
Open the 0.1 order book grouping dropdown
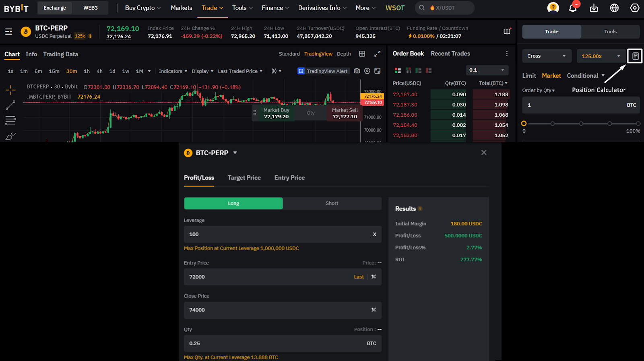[487, 70]
